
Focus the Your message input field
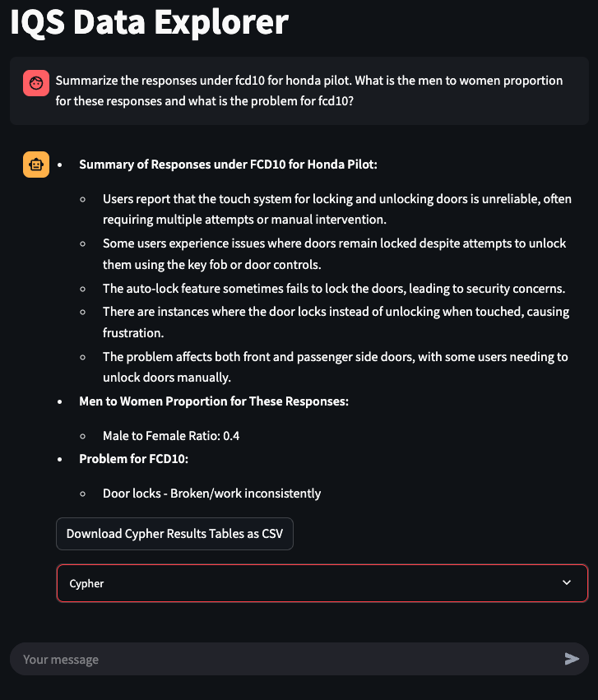pyautogui.click(x=288, y=659)
